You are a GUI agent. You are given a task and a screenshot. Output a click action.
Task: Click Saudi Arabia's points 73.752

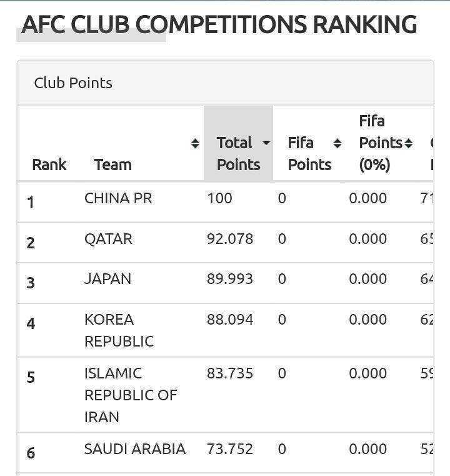click(230, 449)
